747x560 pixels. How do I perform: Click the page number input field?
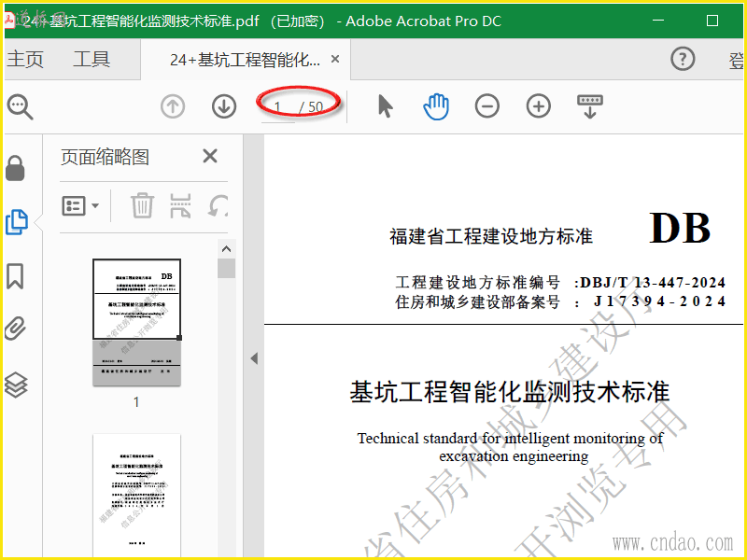(277, 107)
